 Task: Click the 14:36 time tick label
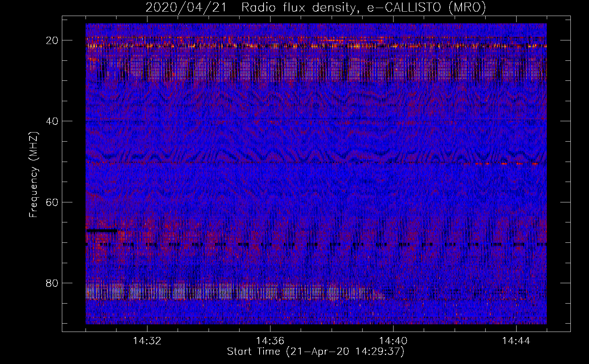coord(270,341)
